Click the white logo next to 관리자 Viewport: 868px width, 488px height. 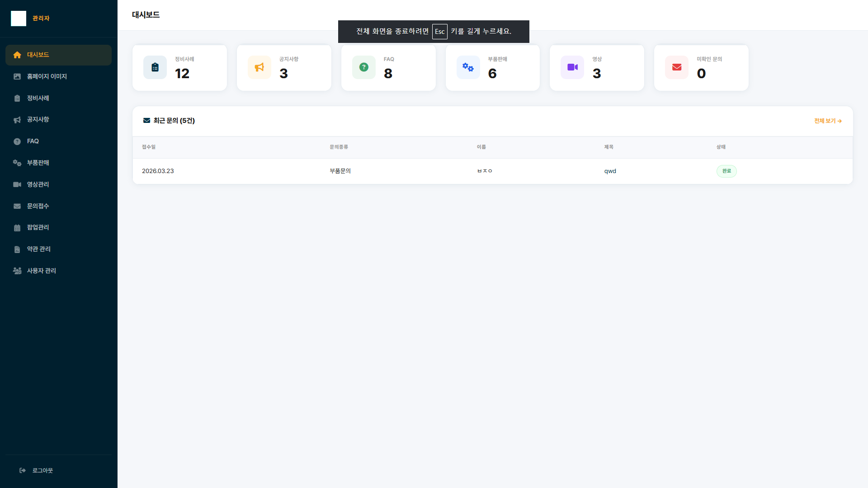pos(19,19)
